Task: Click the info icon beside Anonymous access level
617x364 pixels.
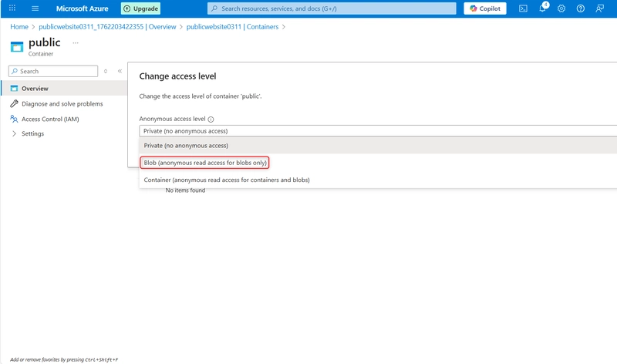Action: (211, 120)
